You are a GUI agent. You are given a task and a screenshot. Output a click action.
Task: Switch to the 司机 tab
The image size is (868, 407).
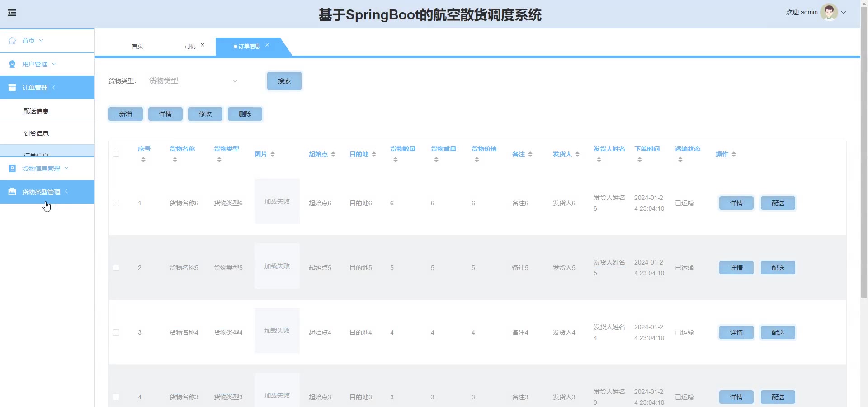190,47
